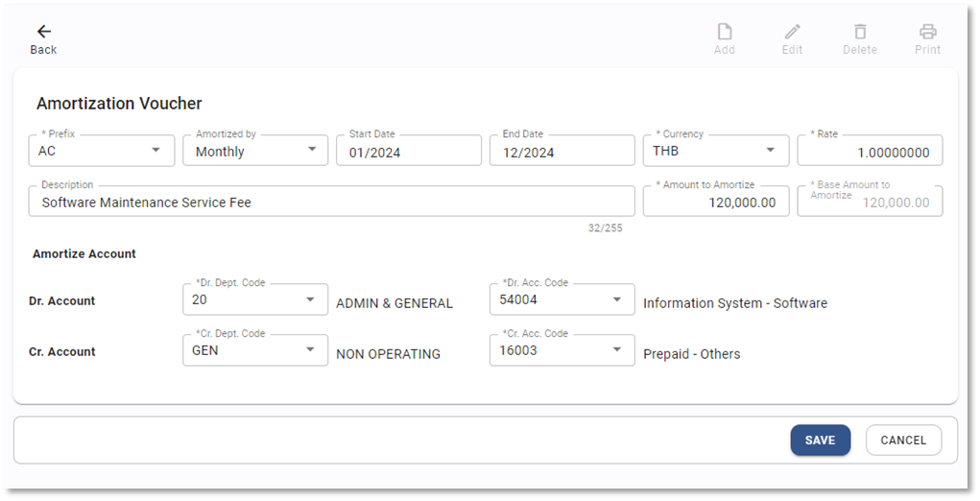Screen dimensions: 980x501
Task: Click the Back arrow icon
Action: [43, 32]
